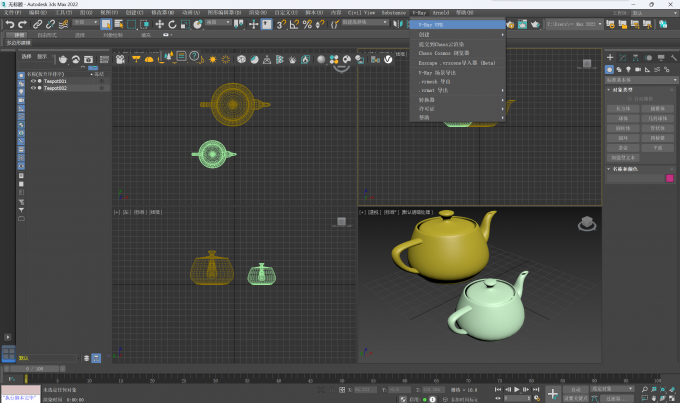The image size is (680, 403).
Task: Switch to the Motion panel tab
Action: [x=648, y=57]
